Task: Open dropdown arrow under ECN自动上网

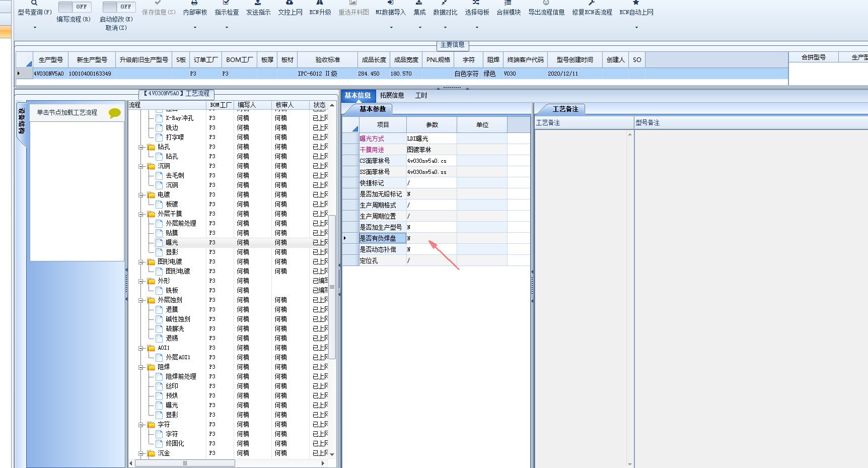Action: coord(636,28)
